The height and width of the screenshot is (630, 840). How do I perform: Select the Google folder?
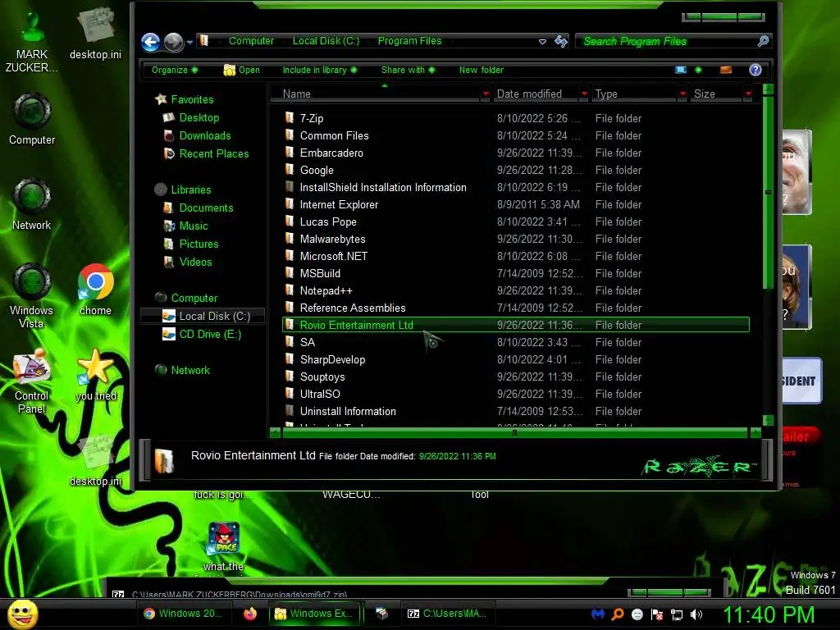515,171
